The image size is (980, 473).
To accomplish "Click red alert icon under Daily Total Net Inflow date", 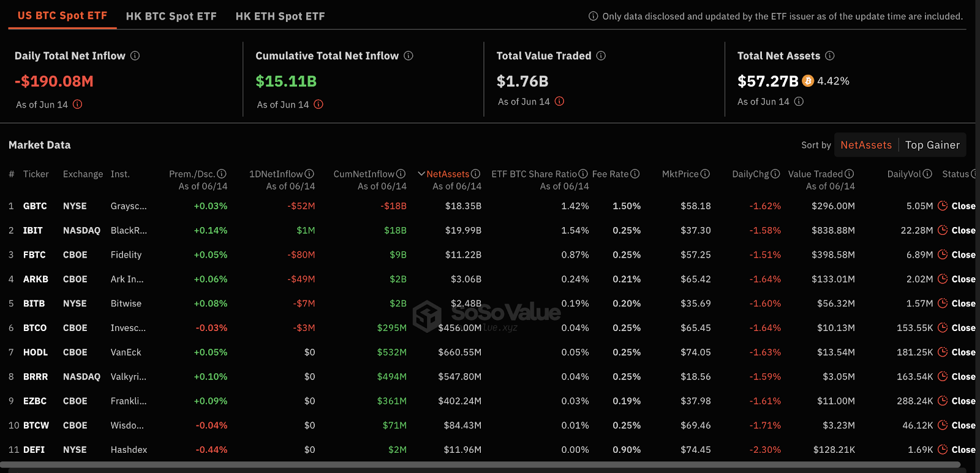I will (77, 104).
